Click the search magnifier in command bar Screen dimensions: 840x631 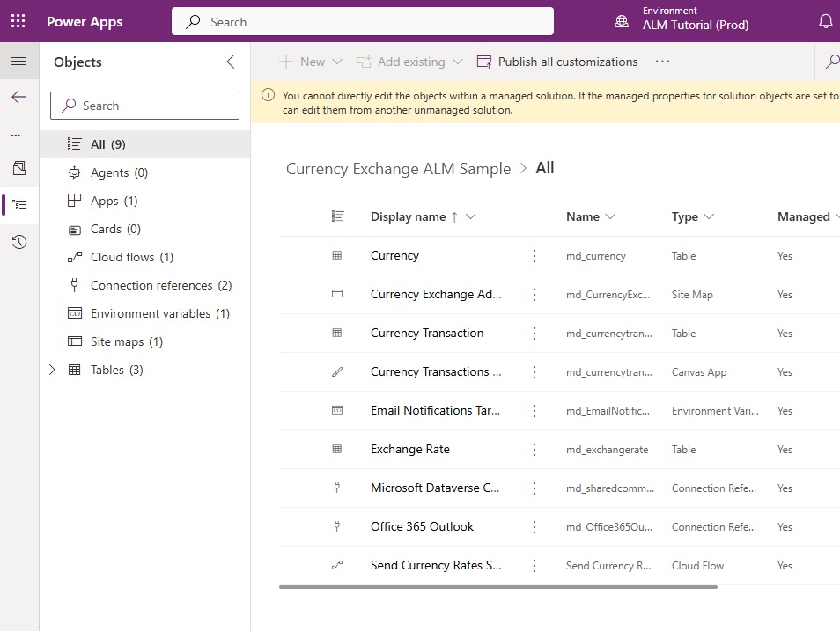coord(832,62)
